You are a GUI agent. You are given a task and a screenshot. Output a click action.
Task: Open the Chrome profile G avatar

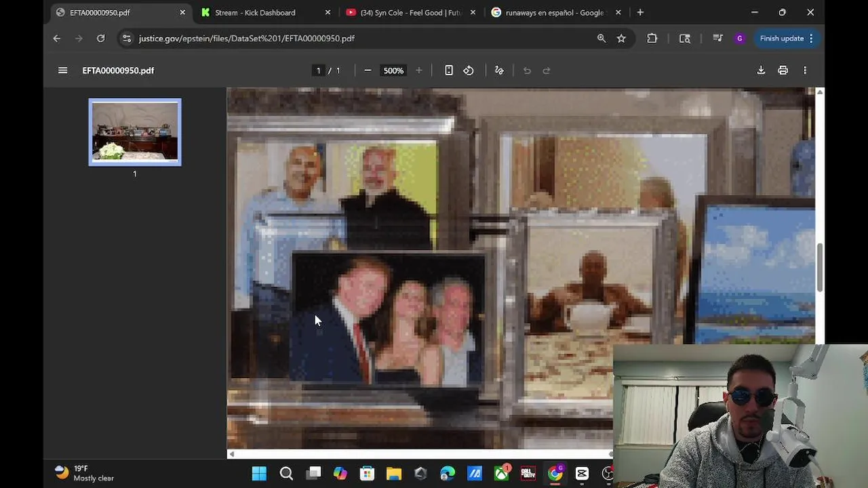click(740, 39)
